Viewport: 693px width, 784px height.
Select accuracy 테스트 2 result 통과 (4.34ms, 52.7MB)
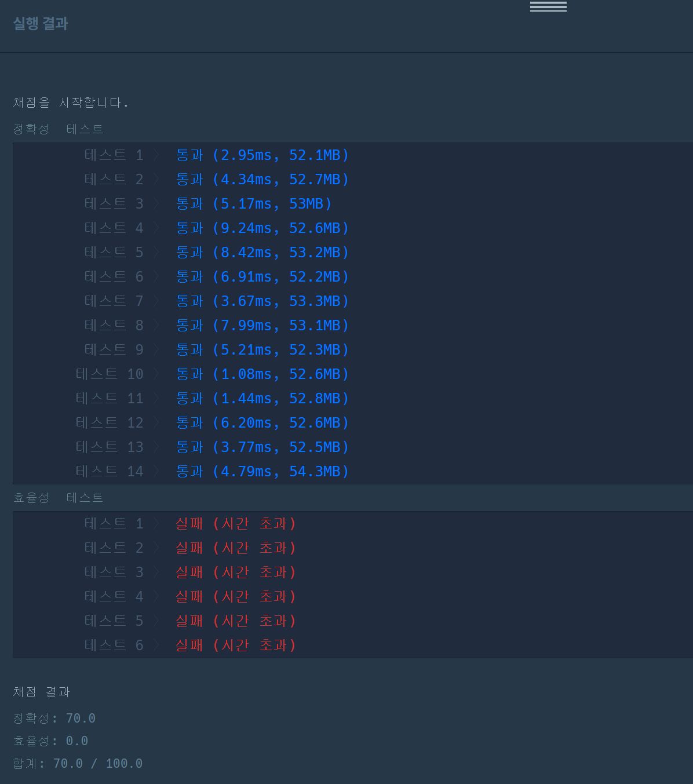click(x=262, y=179)
